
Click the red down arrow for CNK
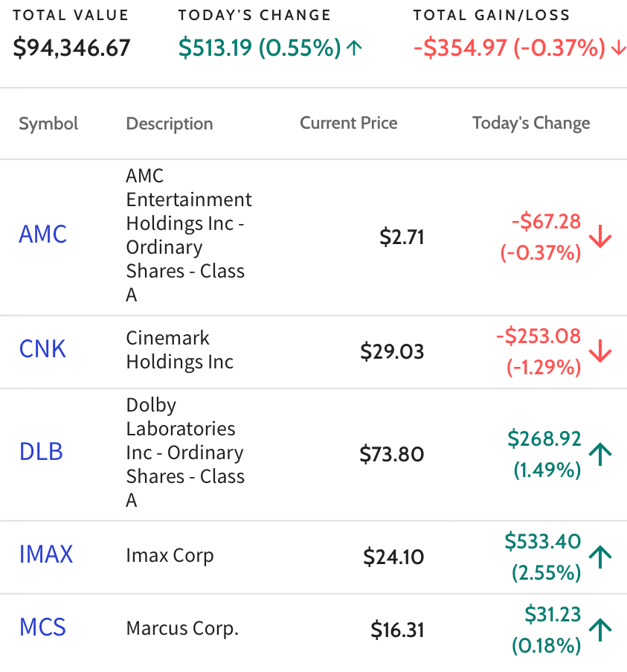(x=600, y=351)
